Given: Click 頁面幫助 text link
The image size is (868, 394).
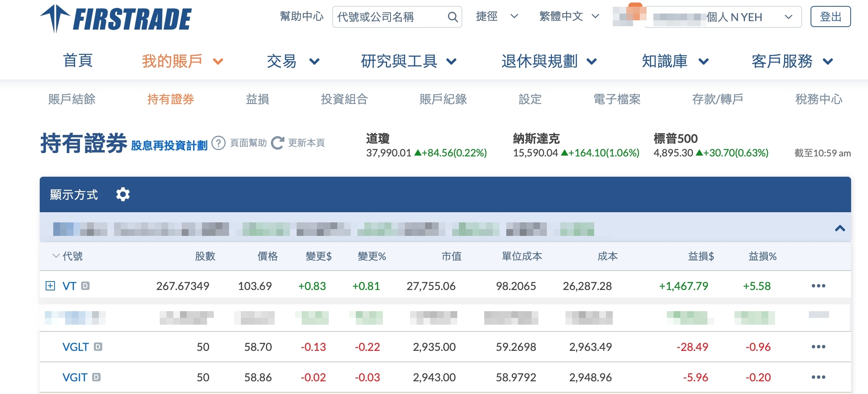Looking at the screenshot, I should coord(248,143).
